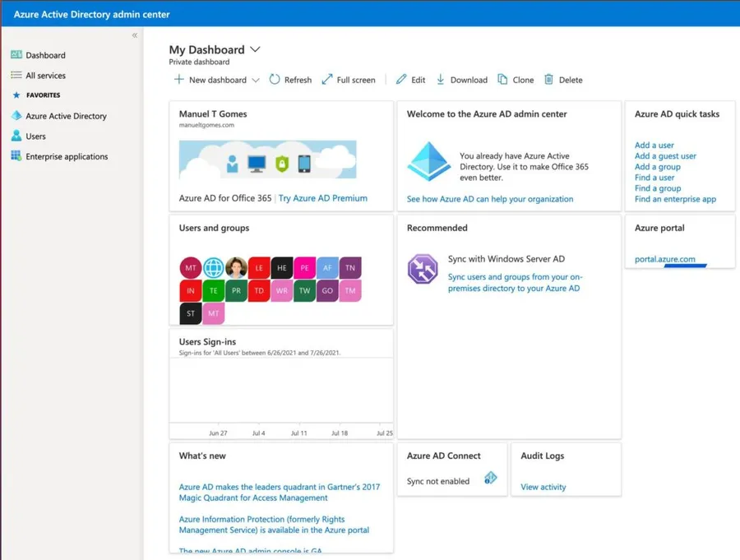
Task: Open Users from favorites sidebar
Action: (35, 137)
